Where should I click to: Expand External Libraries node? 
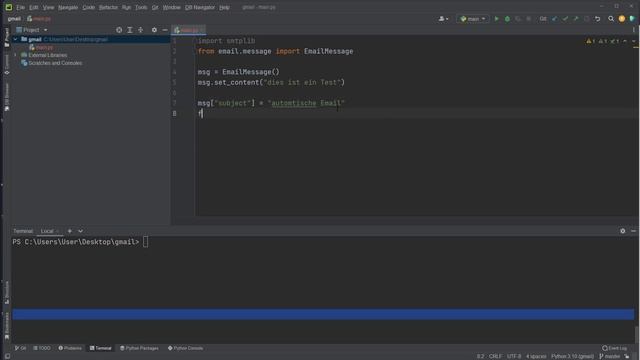(16, 55)
